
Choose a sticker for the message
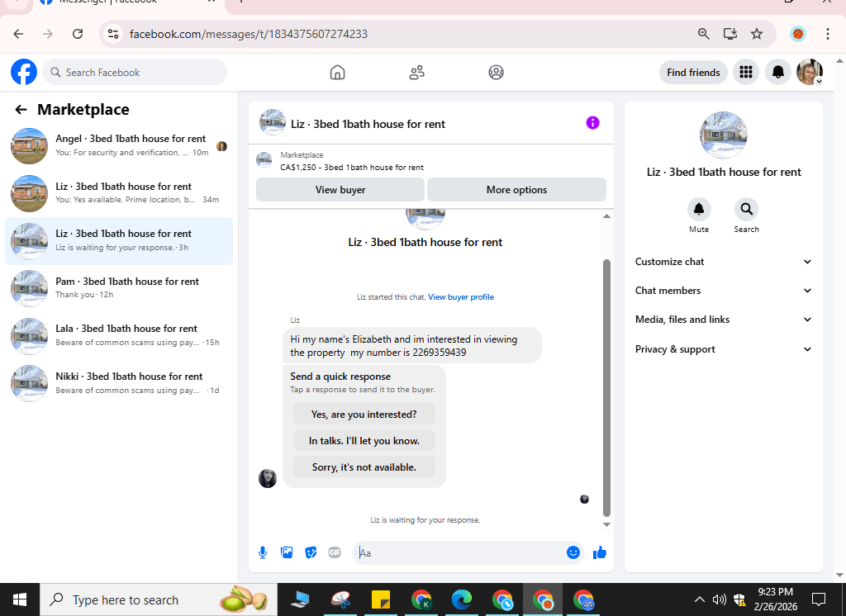(311, 552)
